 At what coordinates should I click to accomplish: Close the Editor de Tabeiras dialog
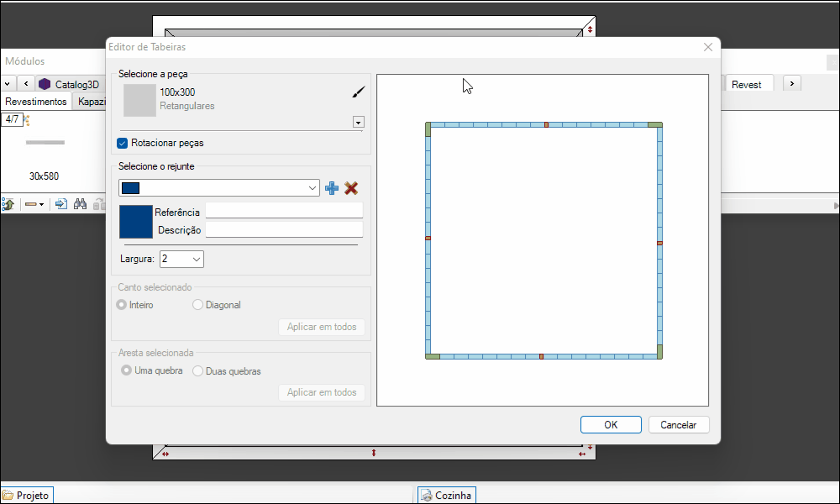[x=707, y=47]
